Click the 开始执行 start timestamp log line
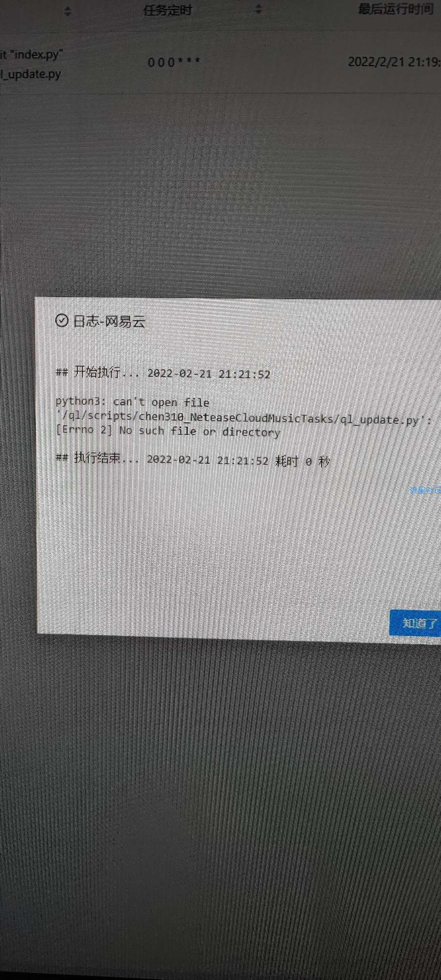The image size is (441, 980). click(x=163, y=373)
